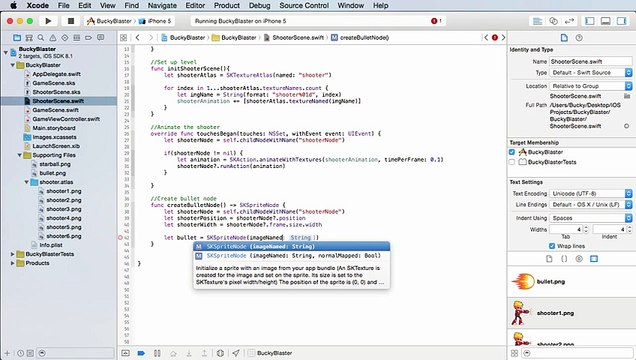Choose the SKSpriteNode imageNamed normalMapped completion

[291, 256]
